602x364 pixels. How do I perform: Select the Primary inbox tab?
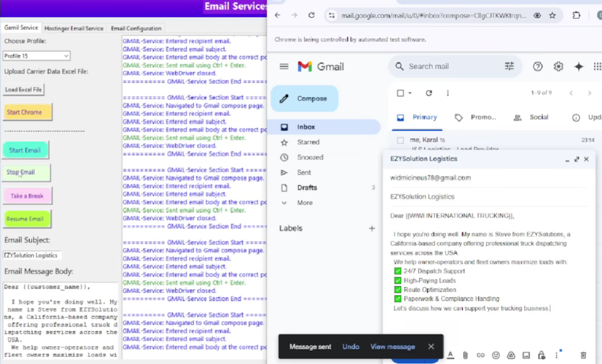tap(417, 118)
